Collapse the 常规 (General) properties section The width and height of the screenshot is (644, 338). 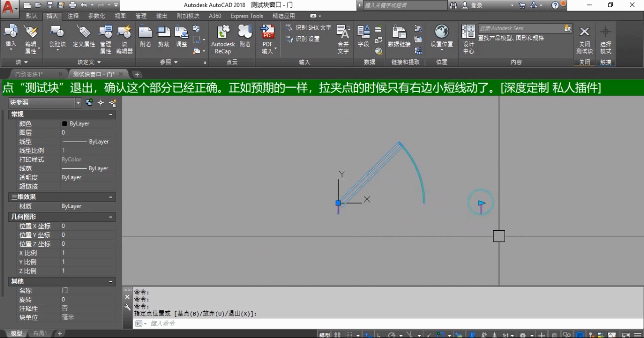(x=111, y=114)
